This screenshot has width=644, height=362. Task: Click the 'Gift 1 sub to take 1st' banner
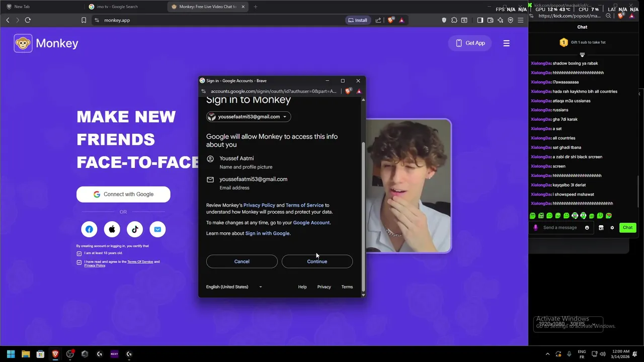(582, 42)
